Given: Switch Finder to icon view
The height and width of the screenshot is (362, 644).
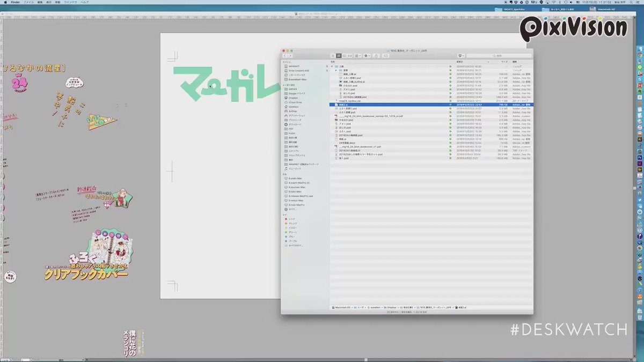Looking at the screenshot, I should click(x=333, y=56).
